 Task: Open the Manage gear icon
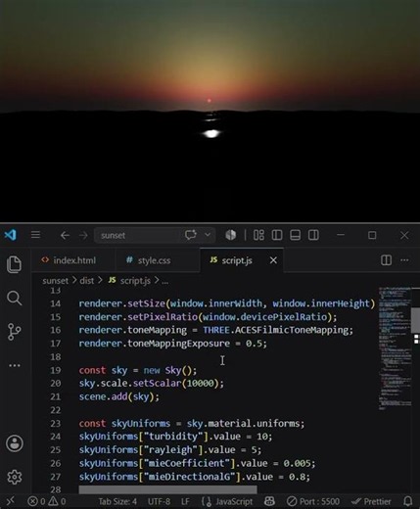pos(15,477)
